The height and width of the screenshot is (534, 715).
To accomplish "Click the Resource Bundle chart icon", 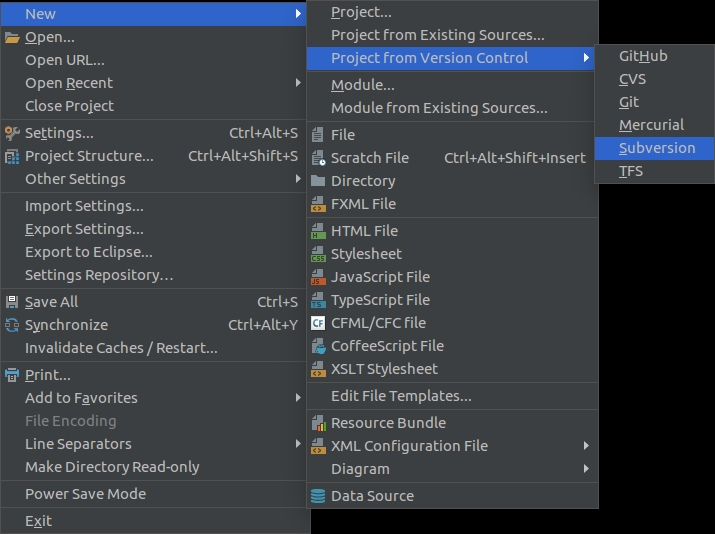I will tap(319, 423).
